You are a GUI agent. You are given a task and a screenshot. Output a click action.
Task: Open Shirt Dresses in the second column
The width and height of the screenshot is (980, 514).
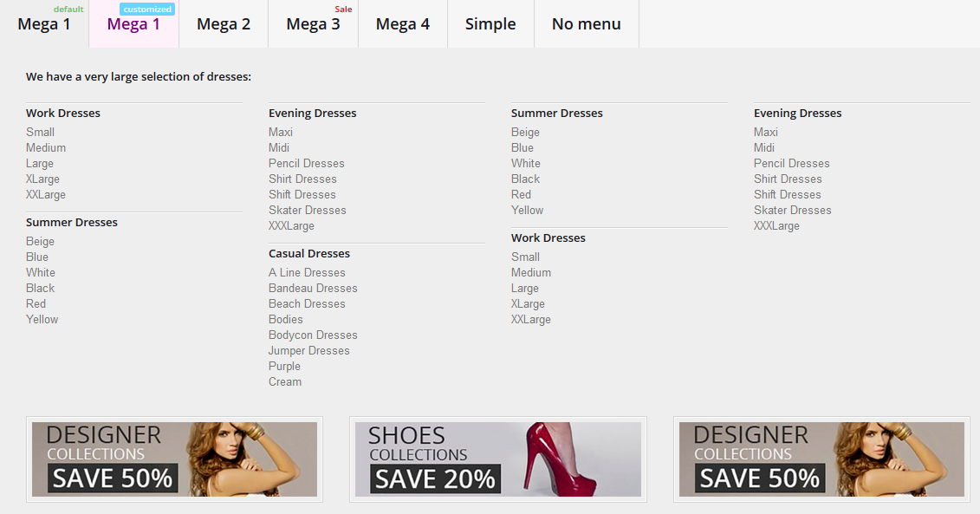point(302,179)
